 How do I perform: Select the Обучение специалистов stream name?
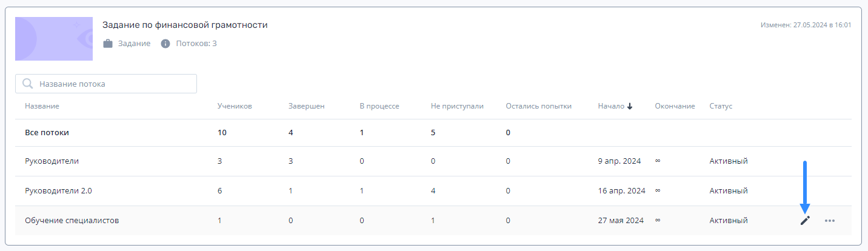(72, 221)
